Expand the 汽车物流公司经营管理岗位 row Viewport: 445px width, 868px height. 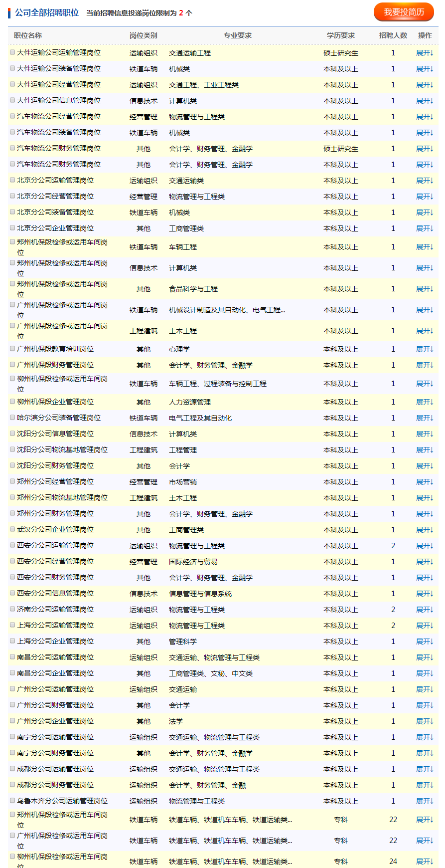tap(425, 117)
